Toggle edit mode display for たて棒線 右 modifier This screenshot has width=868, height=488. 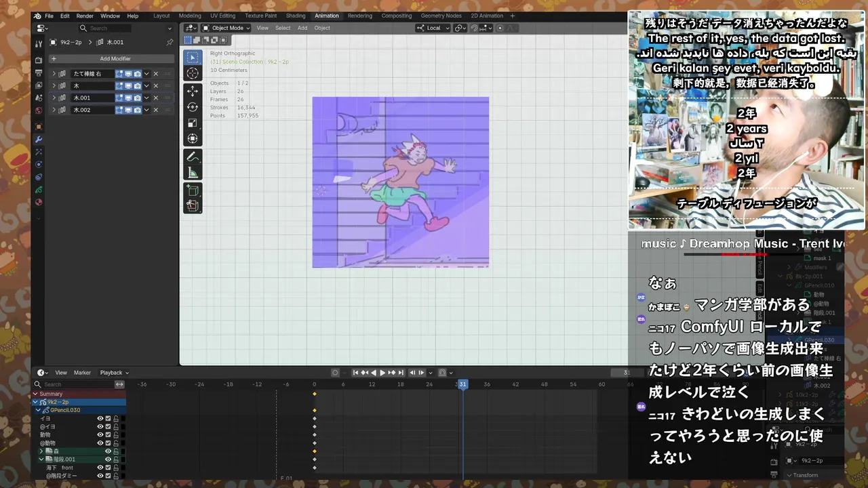119,74
